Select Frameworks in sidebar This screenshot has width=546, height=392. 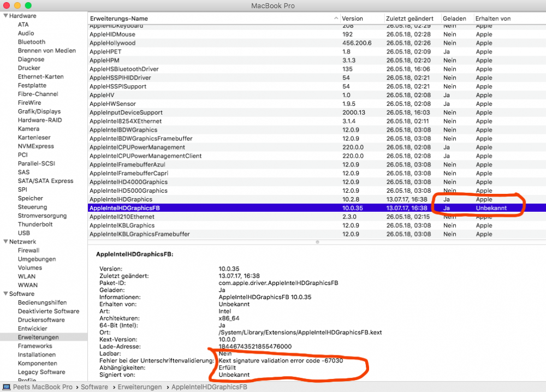35,346
